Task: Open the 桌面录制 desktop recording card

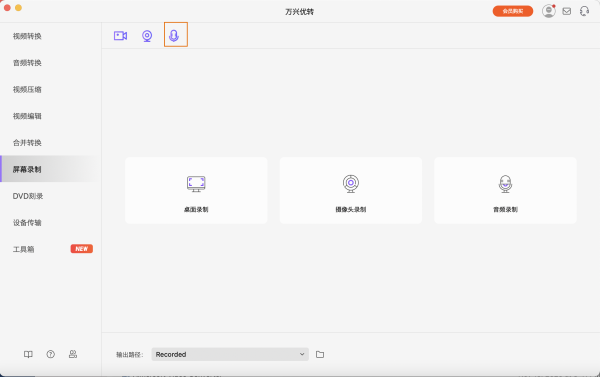Action: coord(196,190)
